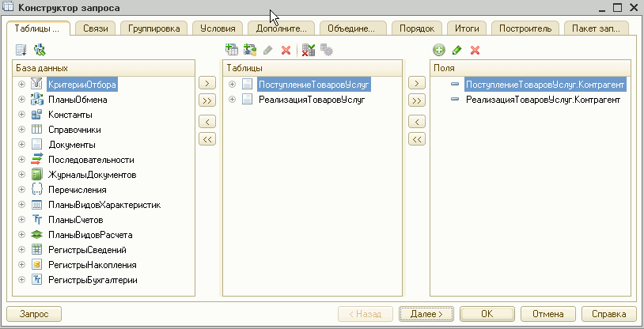This screenshot has height=329, width=644.
Task: Click the ПланыОбмена icon in the database tree
Action: pyautogui.click(x=37, y=100)
